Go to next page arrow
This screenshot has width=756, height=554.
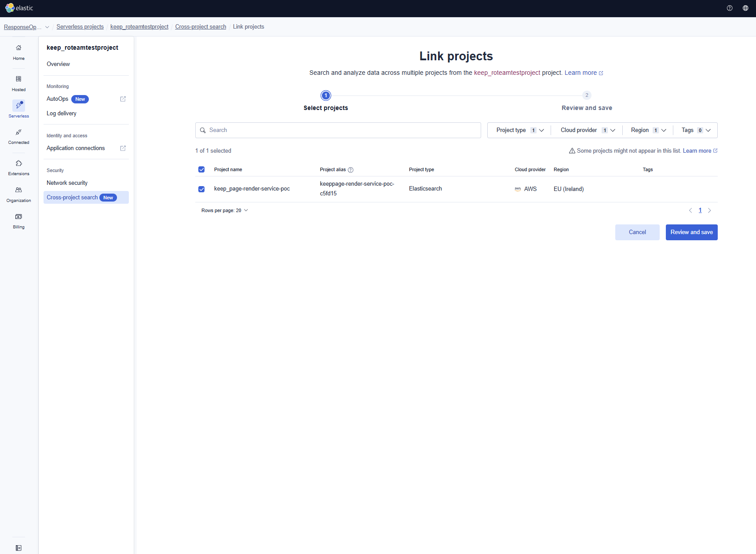coord(709,210)
